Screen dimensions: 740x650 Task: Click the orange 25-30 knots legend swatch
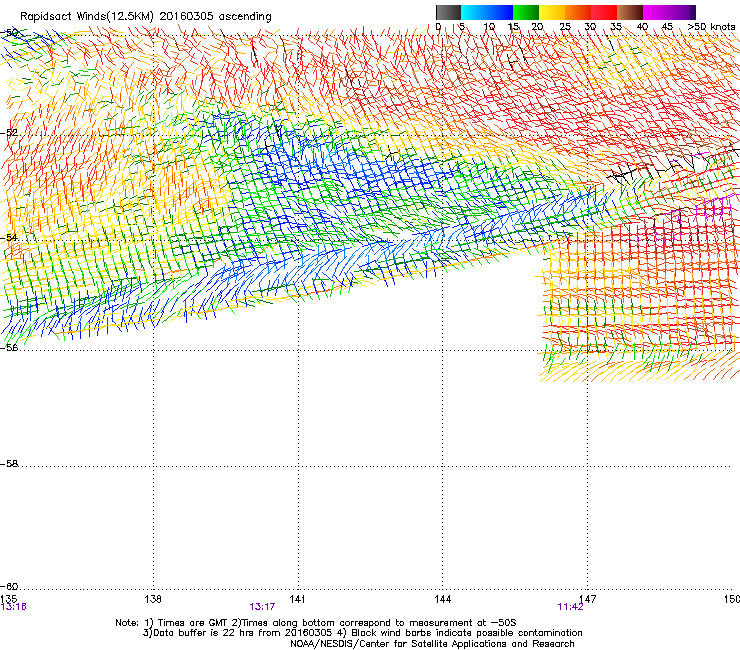(x=578, y=12)
